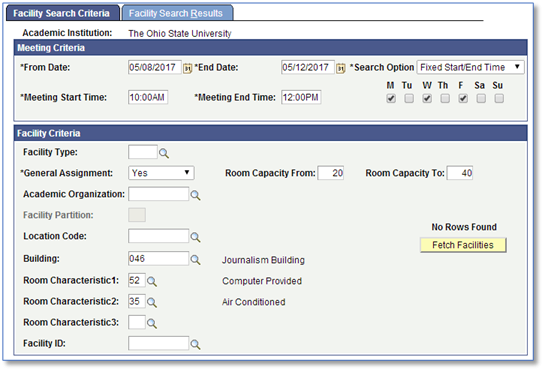Open the End Date calendar picker
This screenshot has width=544, height=371.
[341, 68]
